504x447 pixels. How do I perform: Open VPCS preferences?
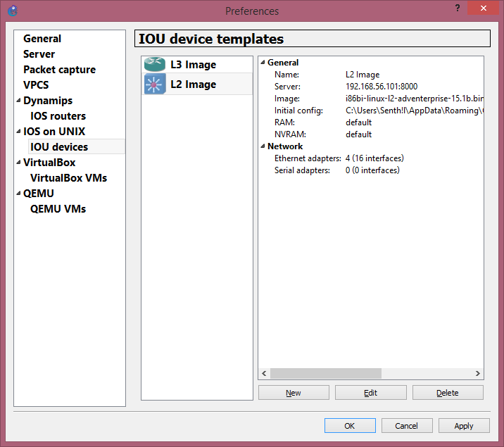(36, 85)
